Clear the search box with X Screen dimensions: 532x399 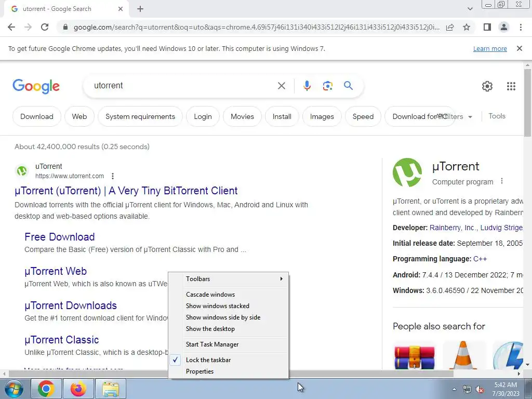(281, 86)
